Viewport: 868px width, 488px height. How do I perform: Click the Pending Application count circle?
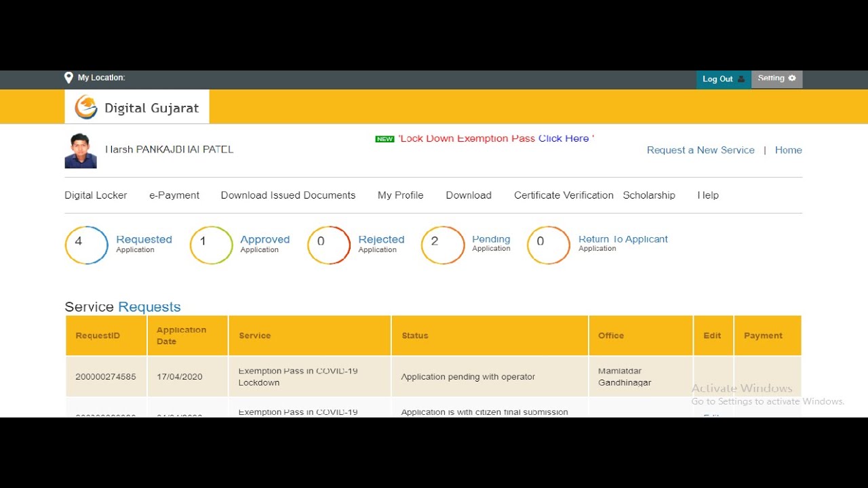coord(443,245)
